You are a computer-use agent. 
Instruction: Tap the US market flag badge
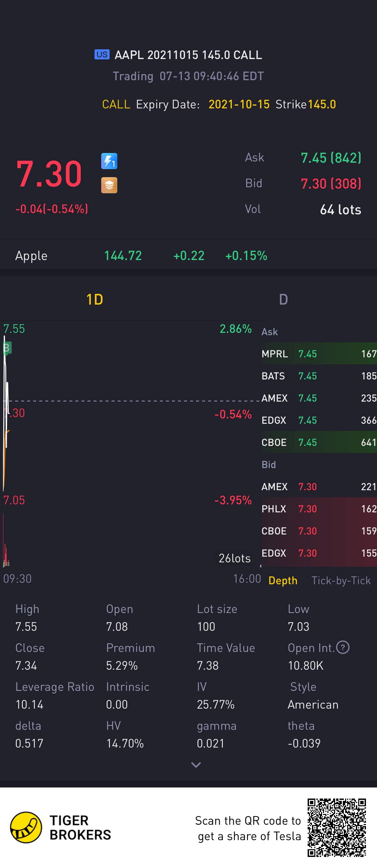pos(102,55)
